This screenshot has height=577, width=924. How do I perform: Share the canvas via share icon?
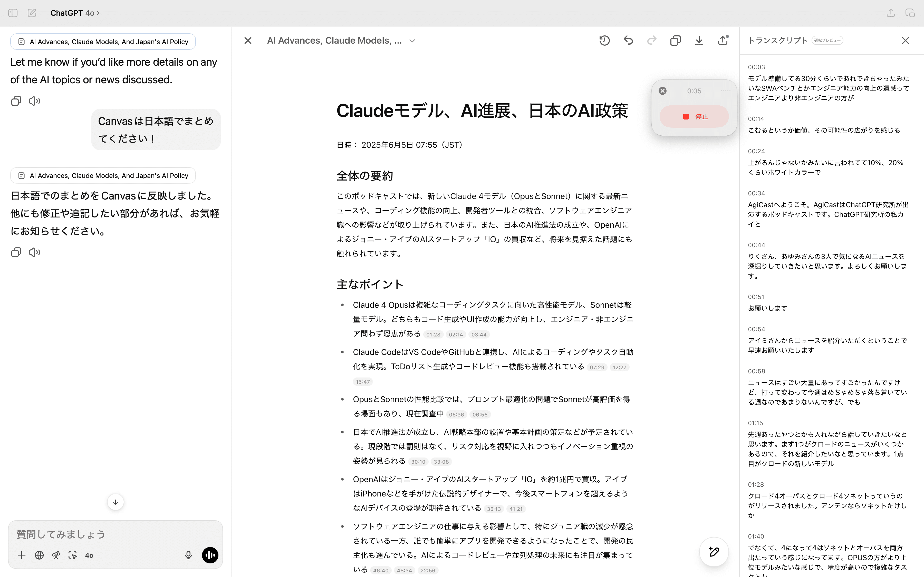tap(723, 41)
